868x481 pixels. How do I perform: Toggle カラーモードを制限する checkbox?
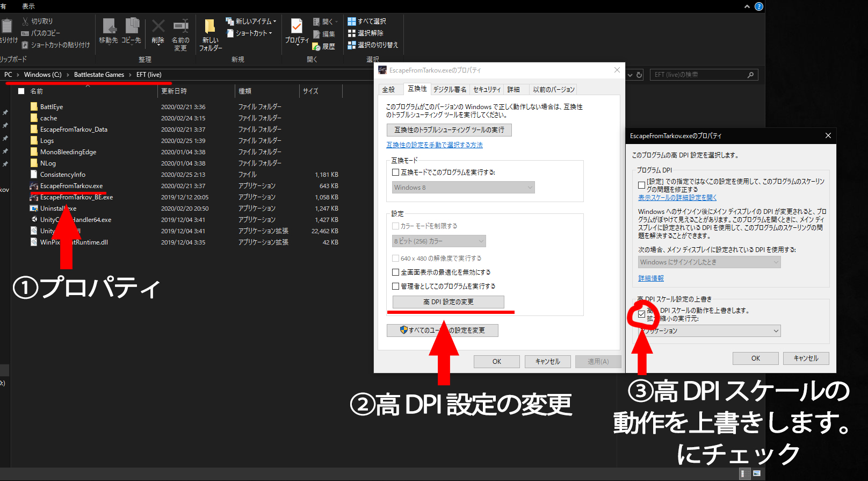pyautogui.click(x=396, y=226)
